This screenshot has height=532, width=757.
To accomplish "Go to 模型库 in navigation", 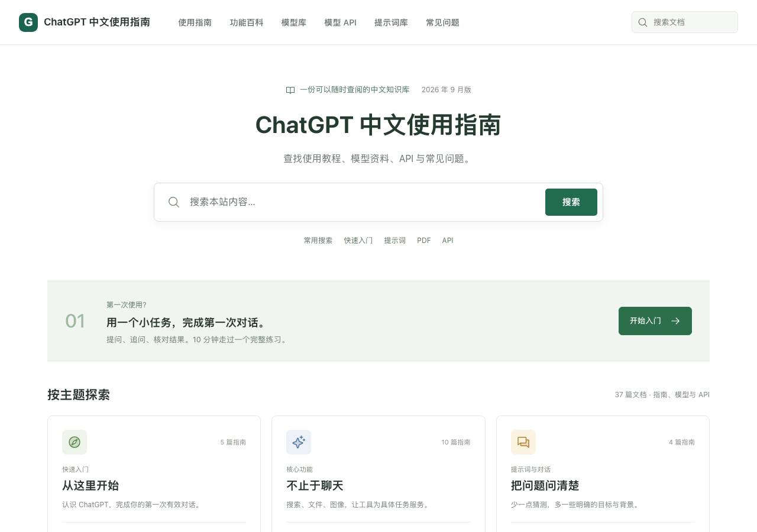I will click(x=294, y=22).
